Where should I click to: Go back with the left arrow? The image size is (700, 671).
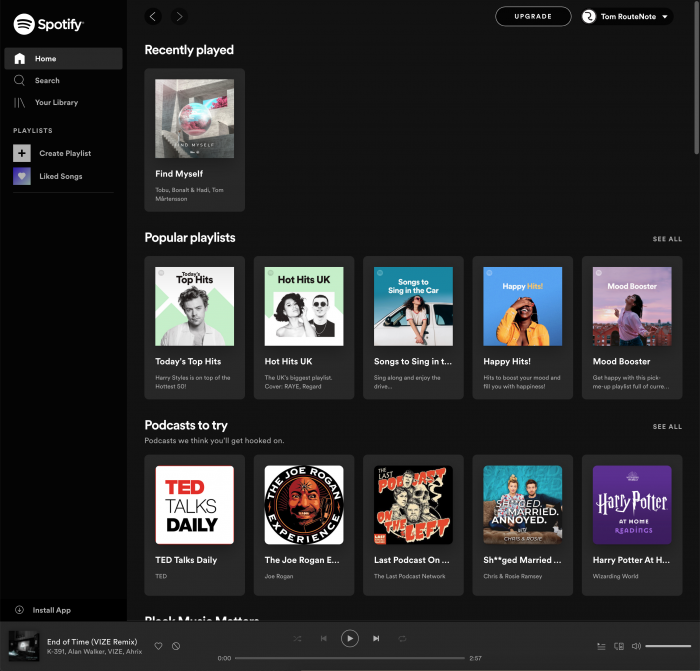(x=153, y=16)
